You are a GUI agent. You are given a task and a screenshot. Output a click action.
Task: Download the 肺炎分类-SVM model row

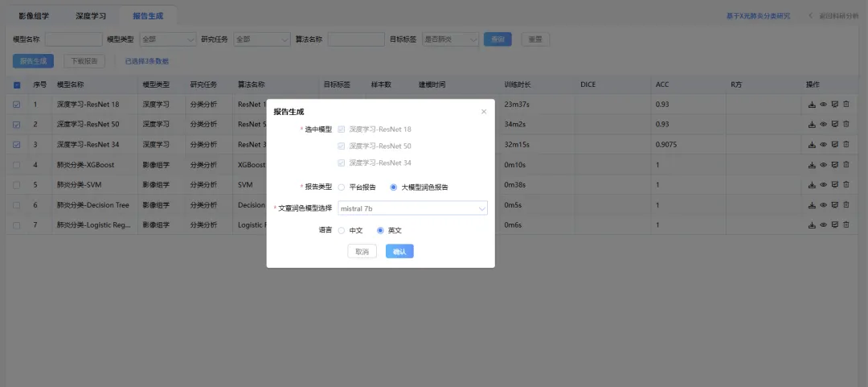pyautogui.click(x=812, y=184)
